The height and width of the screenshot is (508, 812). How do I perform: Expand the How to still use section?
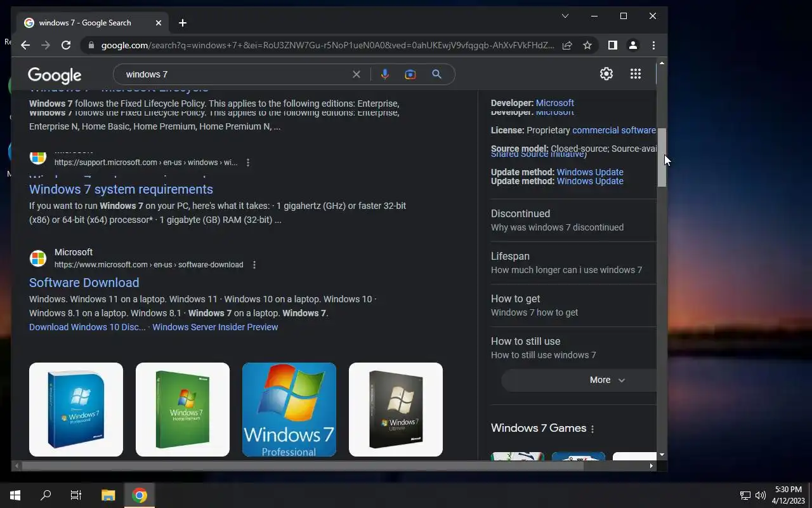click(573, 348)
